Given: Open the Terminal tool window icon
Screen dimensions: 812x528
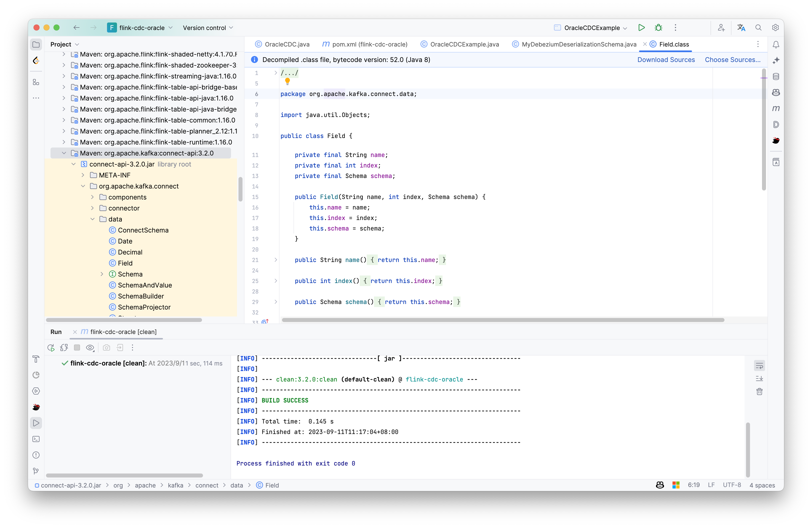Looking at the screenshot, I should pyautogui.click(x=36, y=439).
